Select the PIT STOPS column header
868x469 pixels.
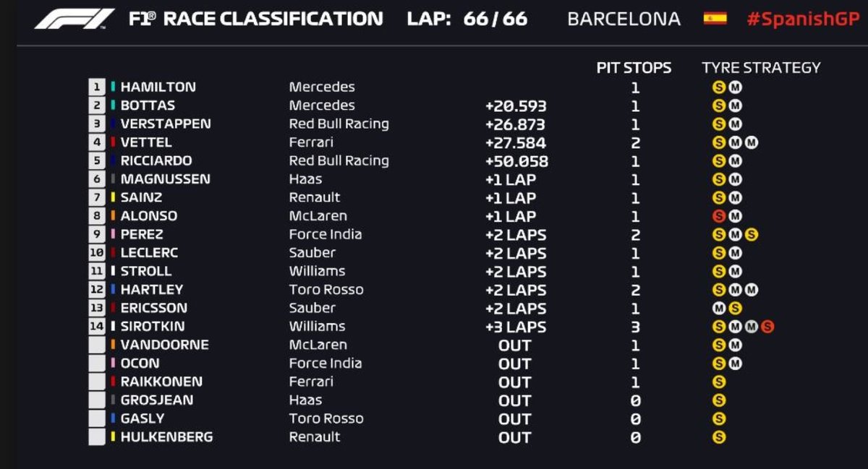click(634, 68)
